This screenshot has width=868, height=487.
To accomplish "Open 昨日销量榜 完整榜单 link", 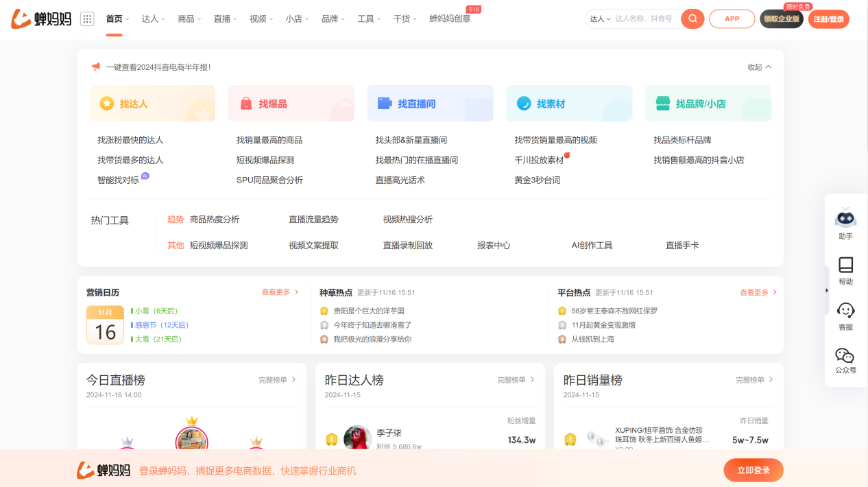I will 755,379.
